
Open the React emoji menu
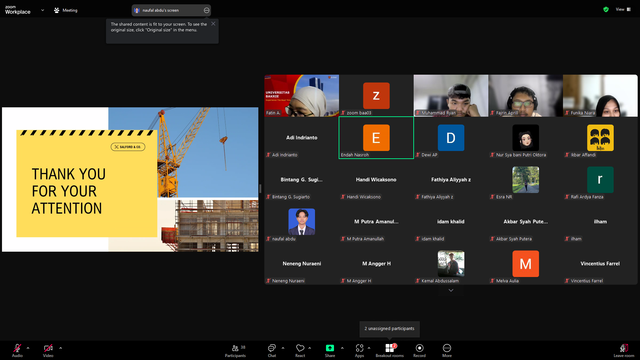[x=300, y=350]
